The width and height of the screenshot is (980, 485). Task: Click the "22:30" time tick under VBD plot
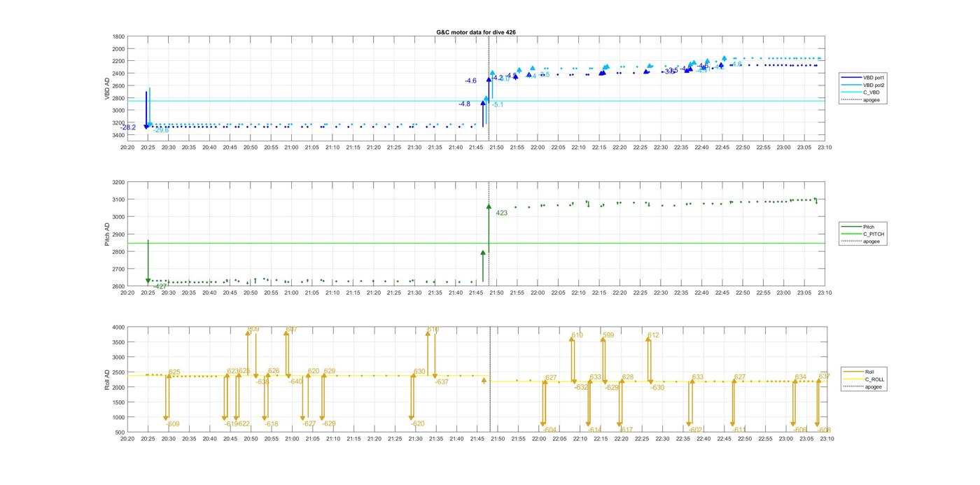point(661,147)
